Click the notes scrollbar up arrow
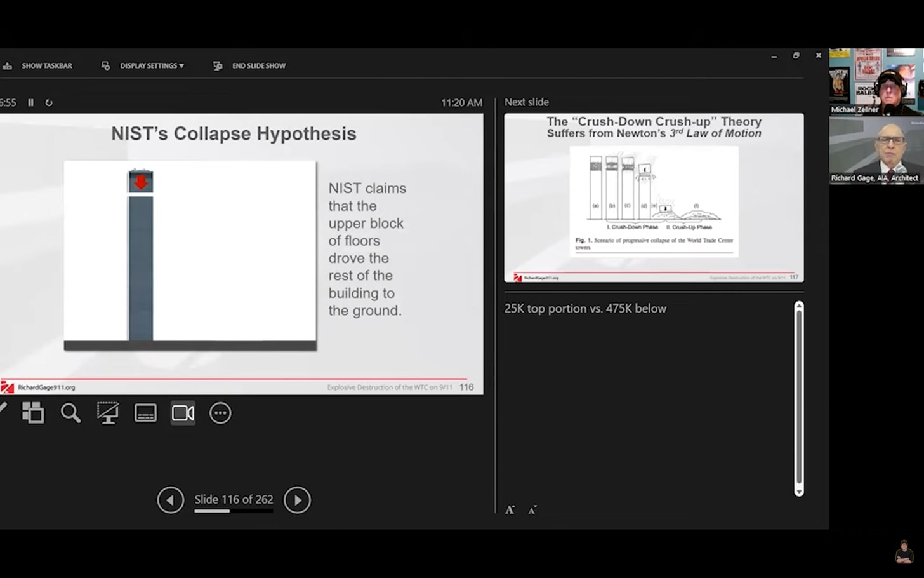The image size is (924, 578). point(799,306)
